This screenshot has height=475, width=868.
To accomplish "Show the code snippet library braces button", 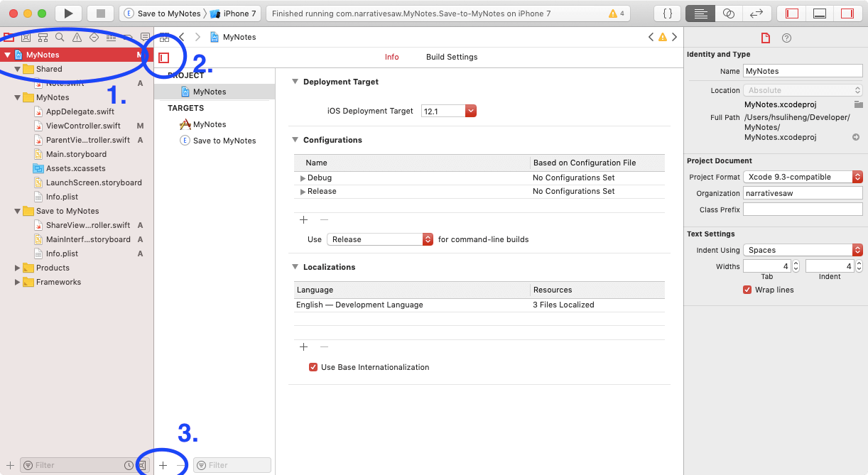I will (x=668, y=13).
